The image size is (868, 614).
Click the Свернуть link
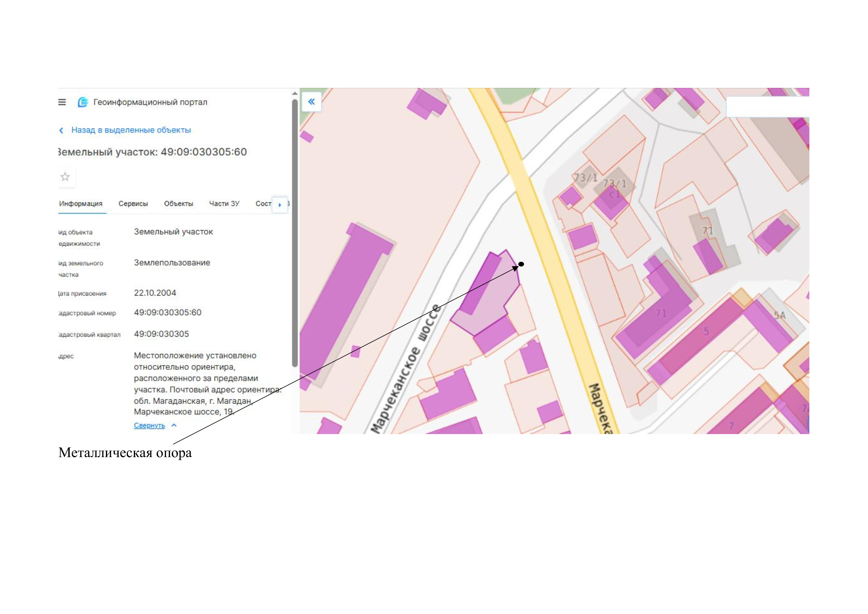(x=149, y=425)
